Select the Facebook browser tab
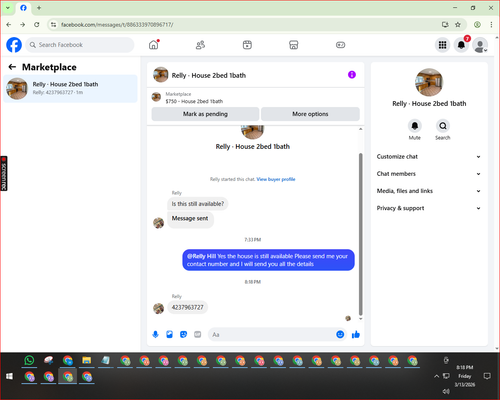This screenshot has height=400, width=500. (x=23, y=8)
